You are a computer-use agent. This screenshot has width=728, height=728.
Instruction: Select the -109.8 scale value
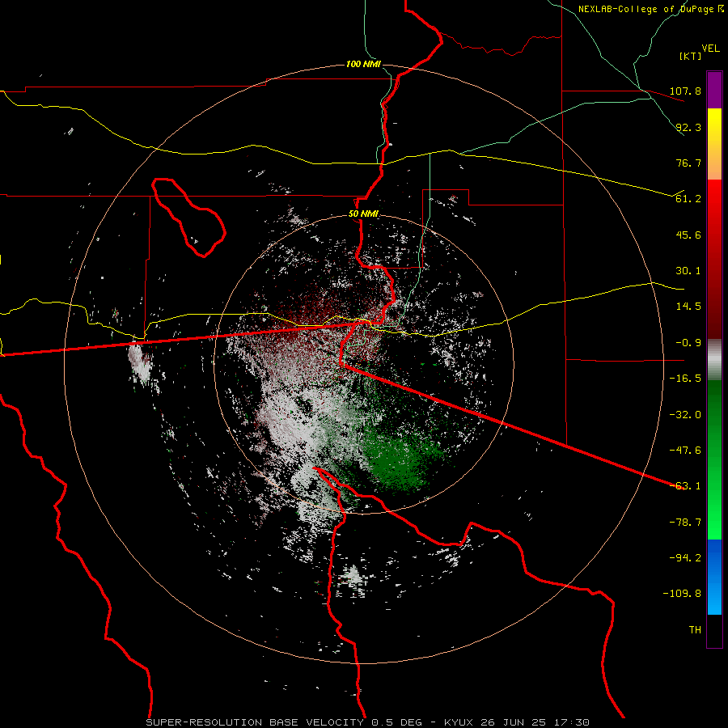click(x=682, y=594)
